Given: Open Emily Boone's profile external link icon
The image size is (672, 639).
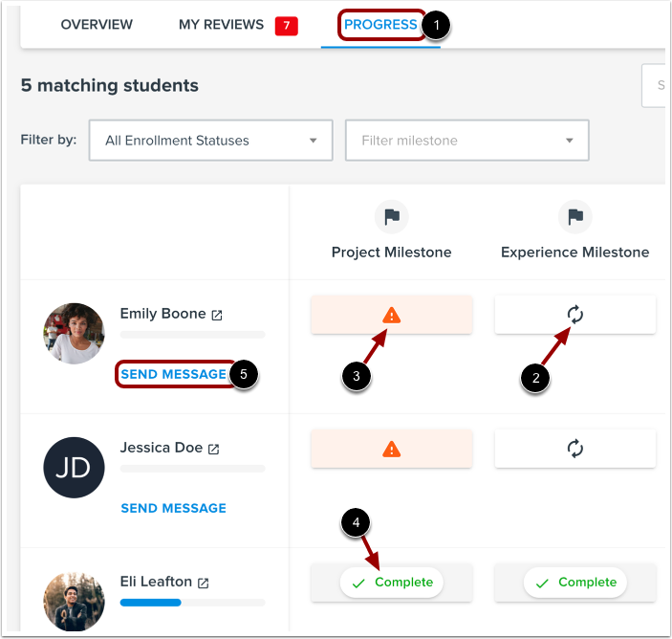Looking at the screenshot, I should pyautogui.click(x=217, y=316).
